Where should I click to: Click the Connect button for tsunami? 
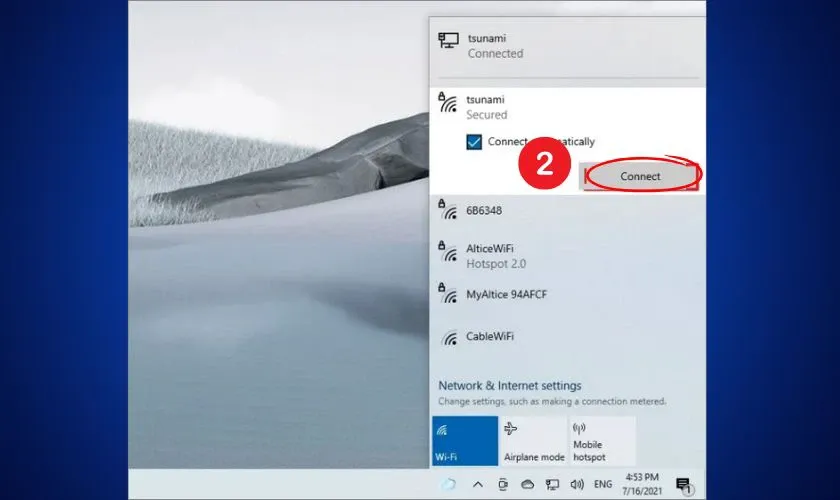pyautogui.click(x=640, y=176)
